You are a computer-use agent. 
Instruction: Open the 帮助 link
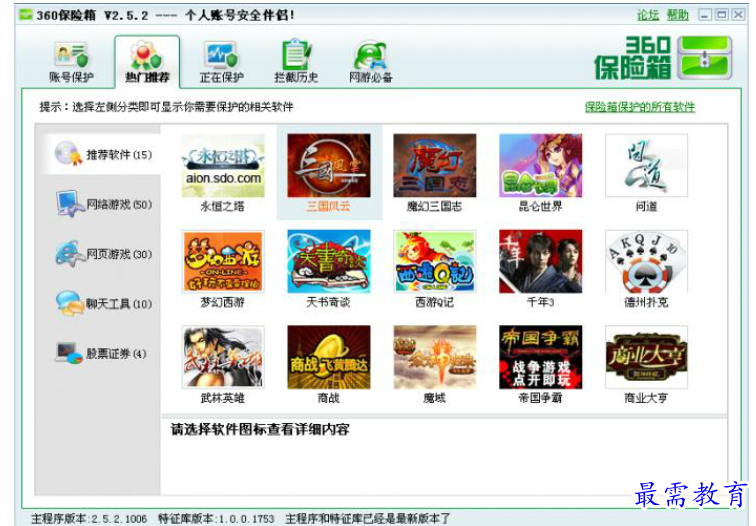pyautogui.click(x=677, y=15)
